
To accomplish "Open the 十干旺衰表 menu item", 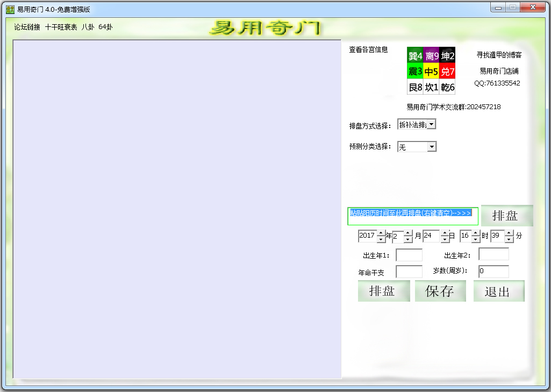I will click(61, 27).
